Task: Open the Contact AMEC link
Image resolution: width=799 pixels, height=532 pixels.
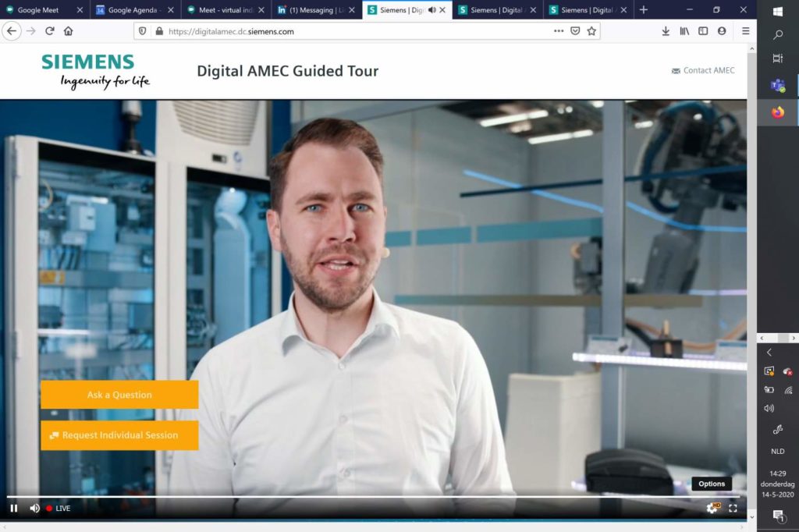Action: click(703, 70)
